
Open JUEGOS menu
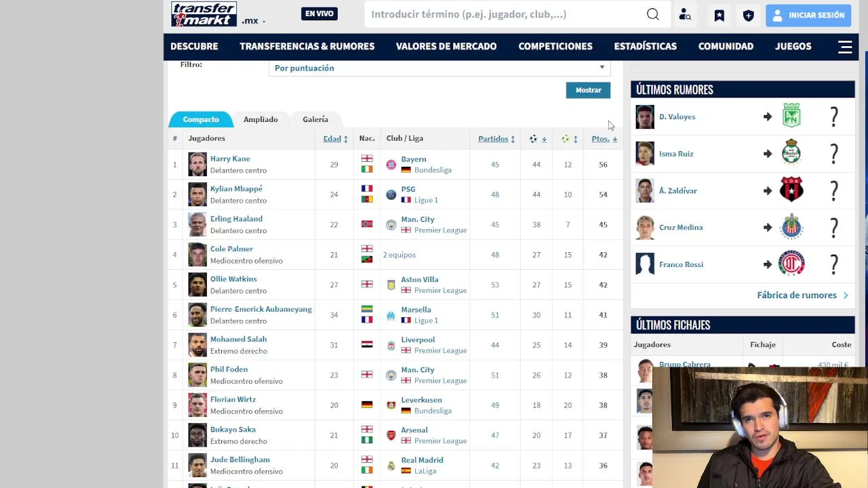[x=793, y=47]
